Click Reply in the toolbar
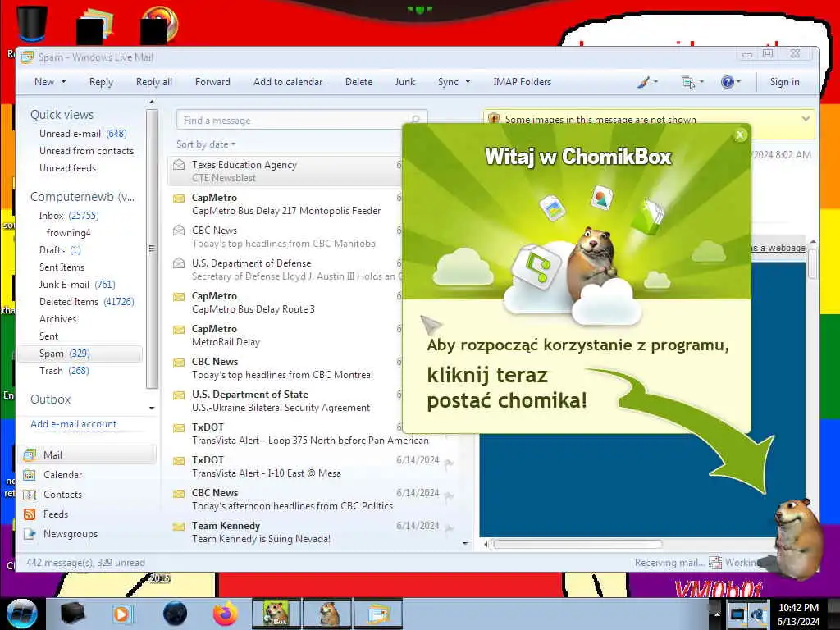This screenshot has height=630, width=840. coord(101,82)
